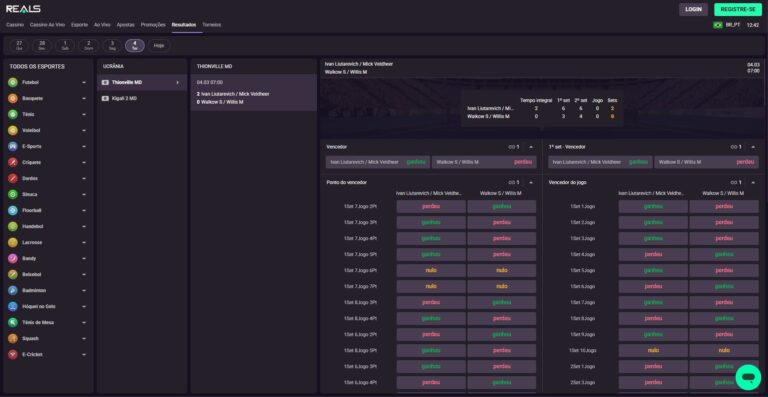Viewport: 768px width, 397px height.
Task: Open the Torneios tab
Action: tap(212, 24)
